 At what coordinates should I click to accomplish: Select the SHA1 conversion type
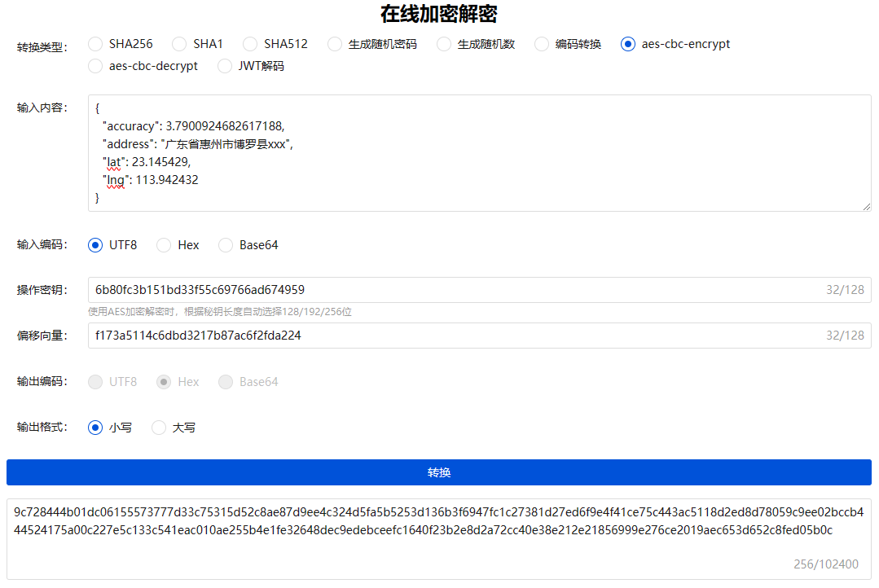pos(180,44)
